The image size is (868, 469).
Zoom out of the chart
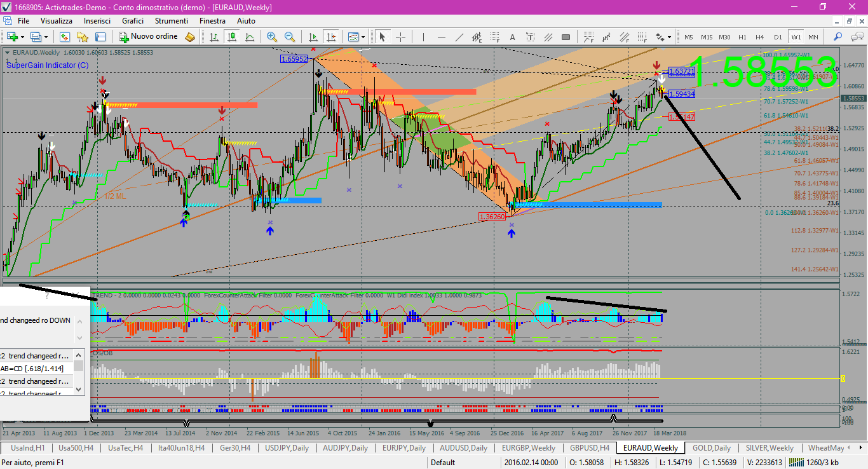(x=290, y=37)
